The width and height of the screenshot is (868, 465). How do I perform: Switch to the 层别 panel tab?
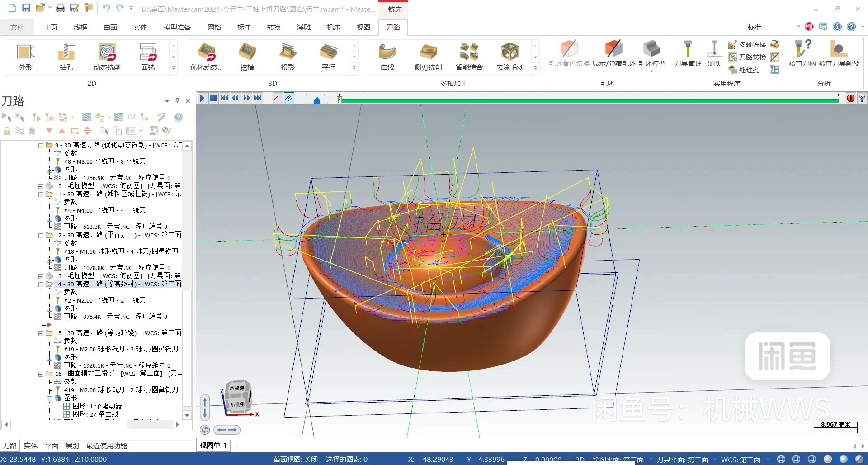[72, 446]
